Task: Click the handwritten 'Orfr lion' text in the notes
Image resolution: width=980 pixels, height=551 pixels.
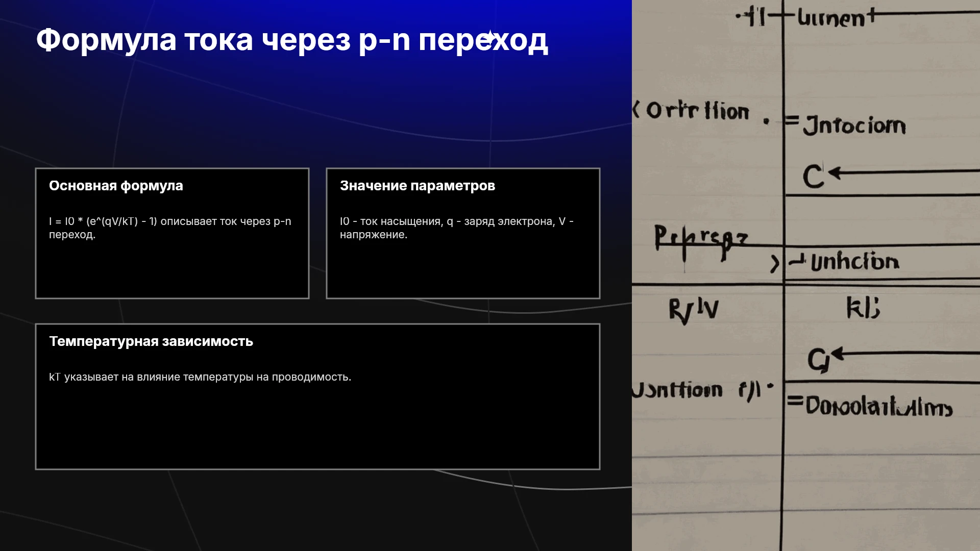Action: click(697, 111)
